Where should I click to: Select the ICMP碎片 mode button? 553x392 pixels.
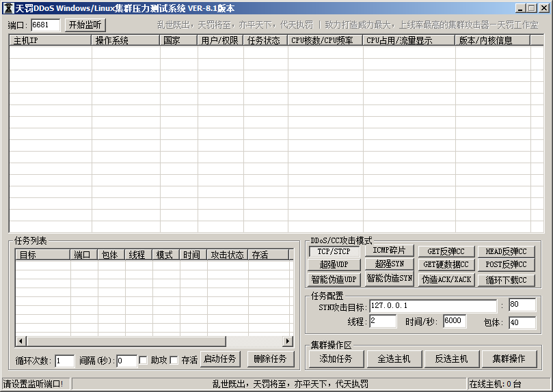coord(389,251)
